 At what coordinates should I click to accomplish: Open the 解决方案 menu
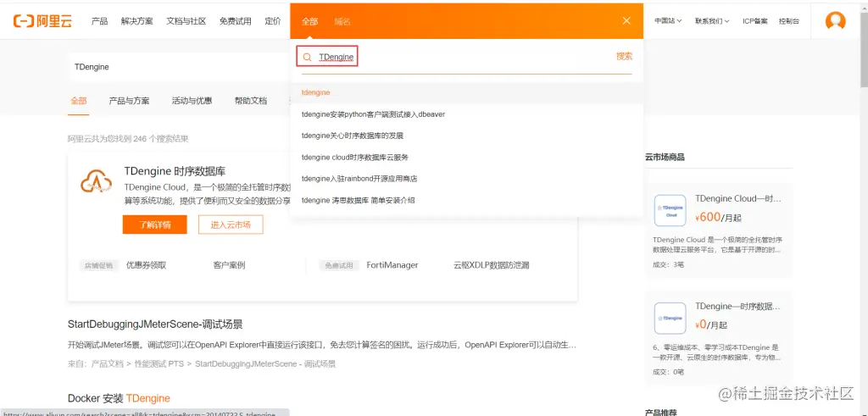[136, 21]
